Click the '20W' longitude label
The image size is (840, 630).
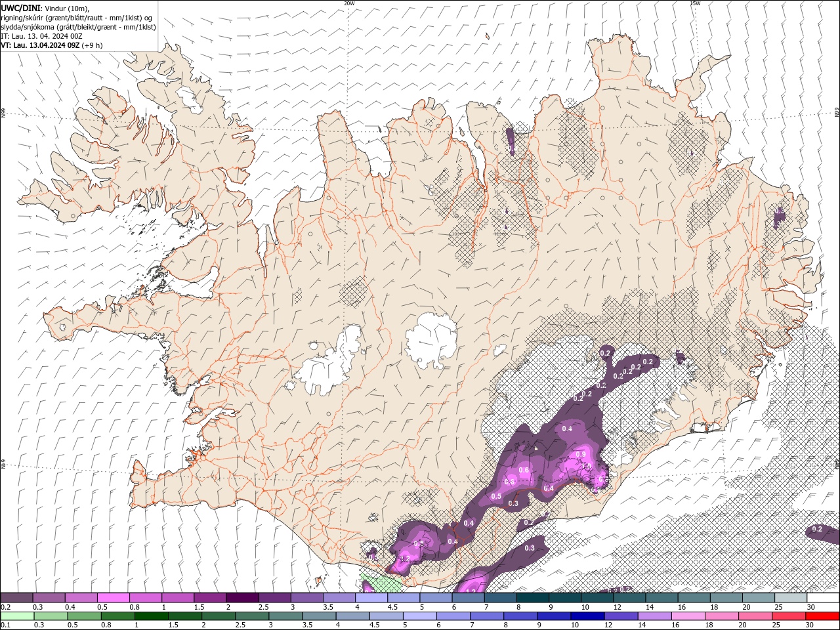click(x=349, y=3)
